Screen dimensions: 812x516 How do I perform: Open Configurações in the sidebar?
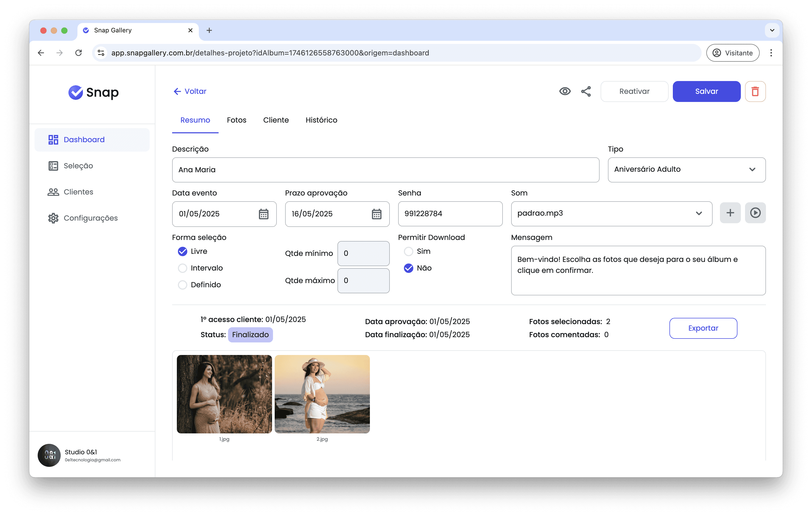92,218
